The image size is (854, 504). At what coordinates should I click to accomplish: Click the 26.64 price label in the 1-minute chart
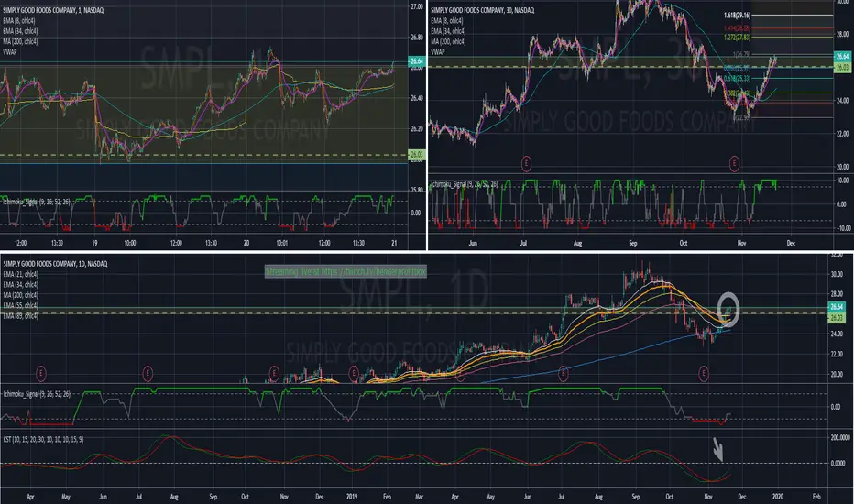[417, 61]
